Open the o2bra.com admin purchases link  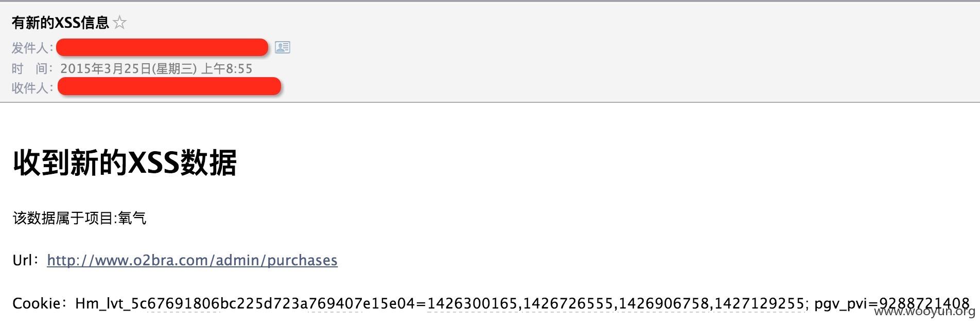[x=192, y=260]
